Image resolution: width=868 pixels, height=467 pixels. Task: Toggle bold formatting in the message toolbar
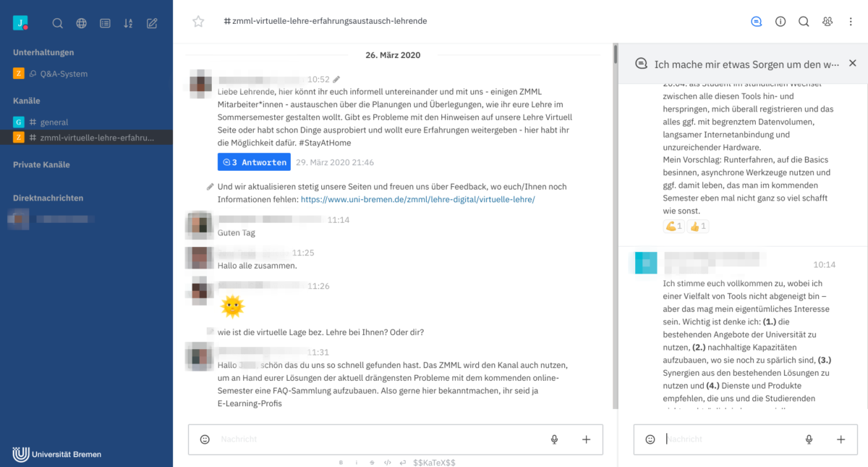coord(341,462)
